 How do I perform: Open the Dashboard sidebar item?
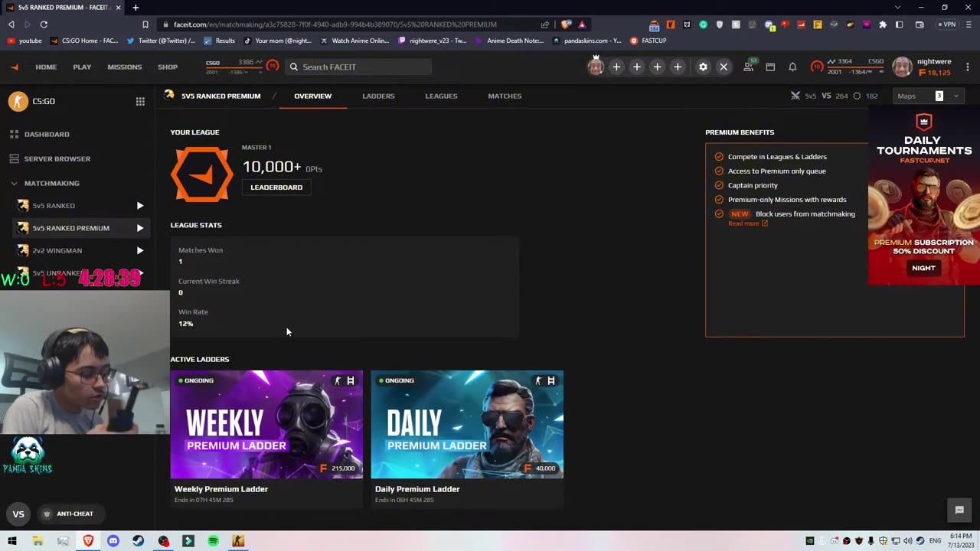point(47,134)
